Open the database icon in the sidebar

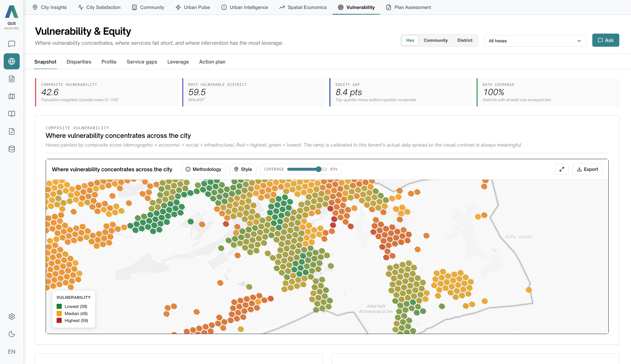[x=12, y=149]
